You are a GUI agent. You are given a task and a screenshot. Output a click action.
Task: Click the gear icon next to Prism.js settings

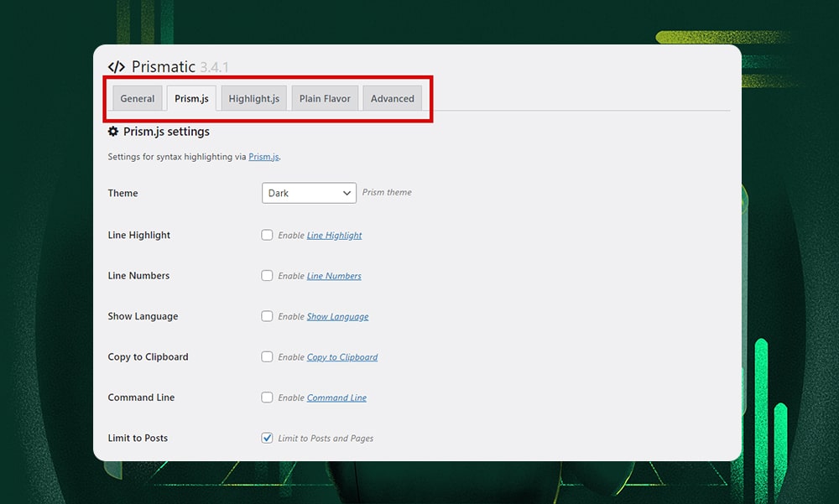coord(112,131)
